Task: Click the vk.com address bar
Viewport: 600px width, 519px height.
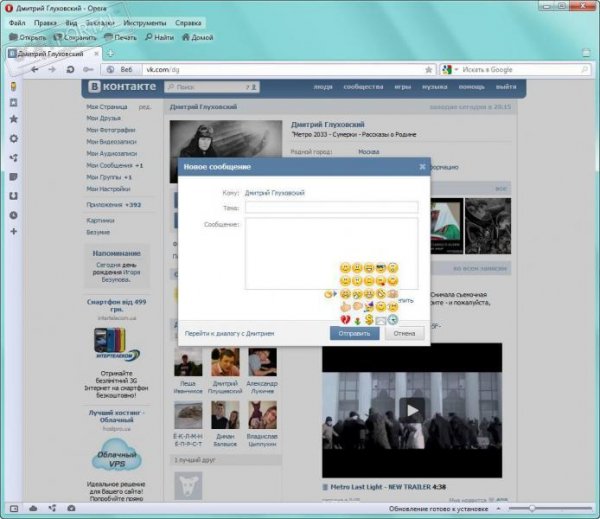Action: [x=283, y=70]
